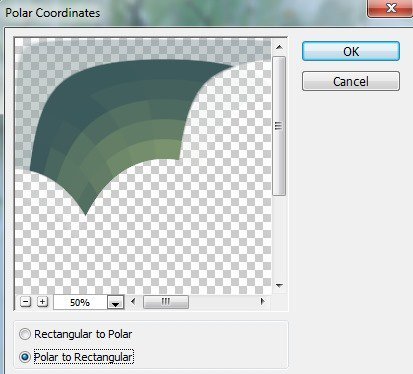
Task: Click vertical scrollbar track below the thumb
Action: [279, 237]
